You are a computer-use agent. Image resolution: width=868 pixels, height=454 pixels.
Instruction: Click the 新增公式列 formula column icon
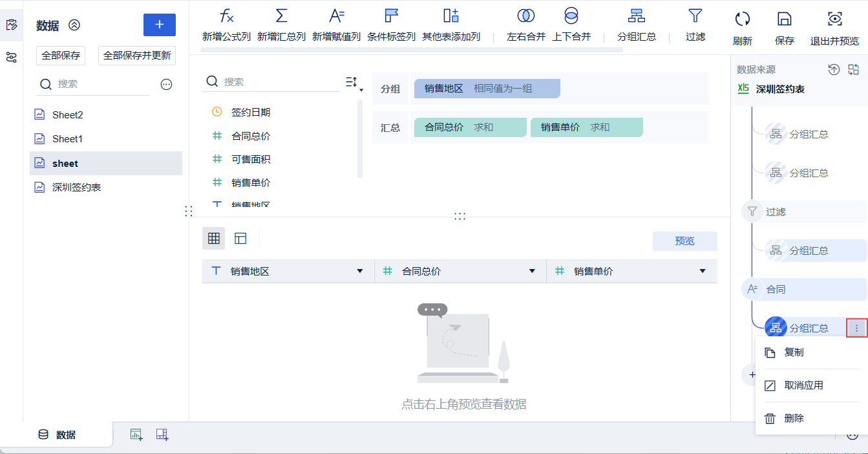pyautogui.click(x=226, y=16)
